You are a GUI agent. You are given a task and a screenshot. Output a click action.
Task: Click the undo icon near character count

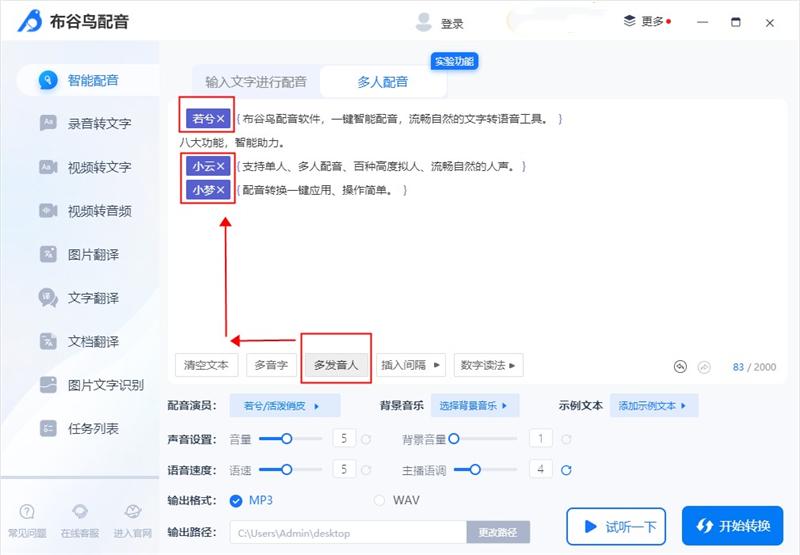click(680, 367)
